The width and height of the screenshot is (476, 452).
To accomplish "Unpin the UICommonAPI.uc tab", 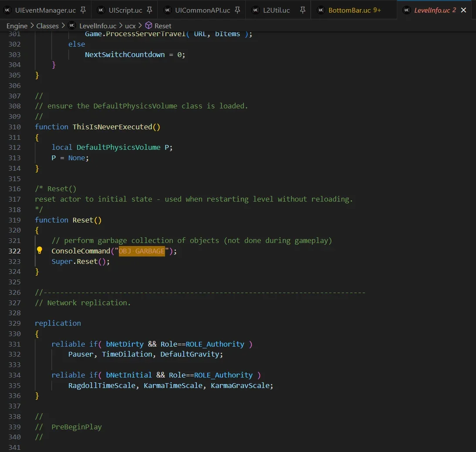I will coord(237,10).
